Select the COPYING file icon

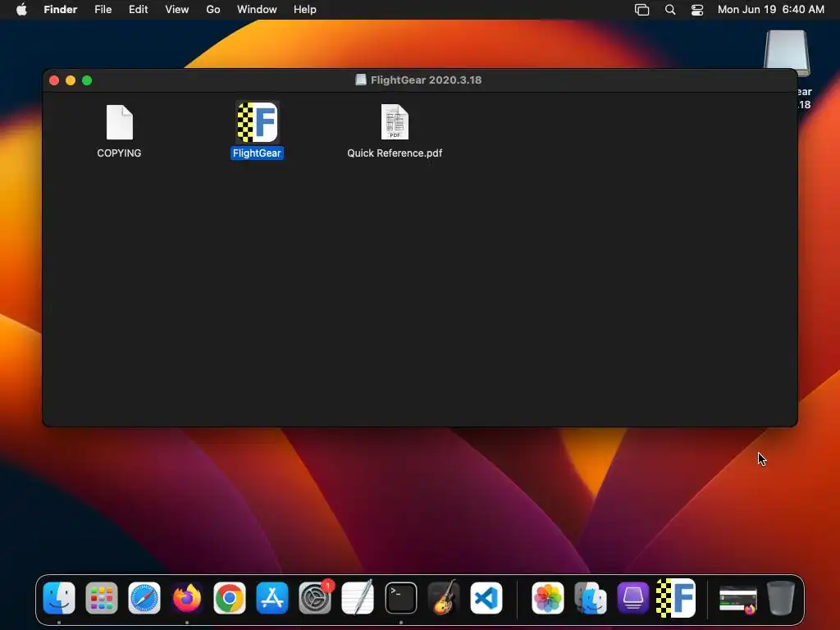(x=120, y=123)
